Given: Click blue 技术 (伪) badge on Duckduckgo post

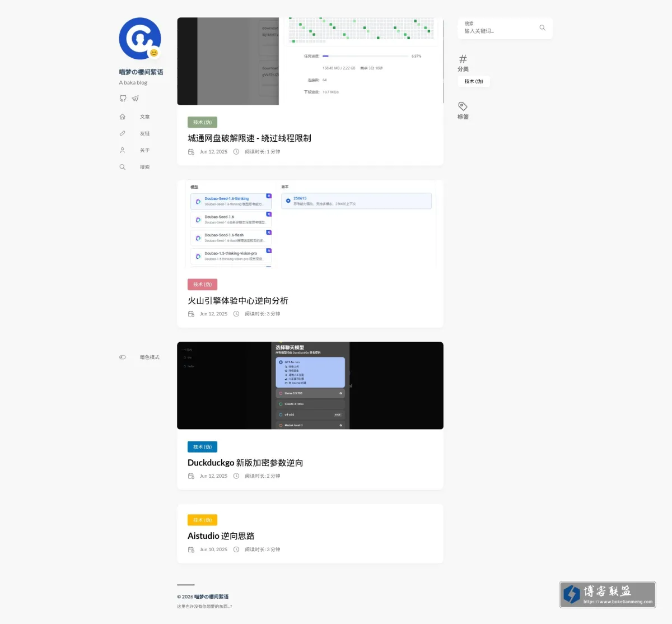Looking at the screenshot, I should [202, 447].
